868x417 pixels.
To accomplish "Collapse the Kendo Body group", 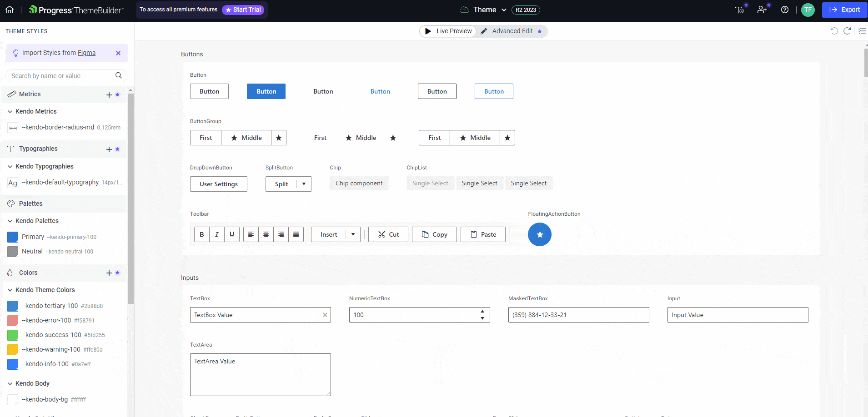I will click(x=10, y=383).
